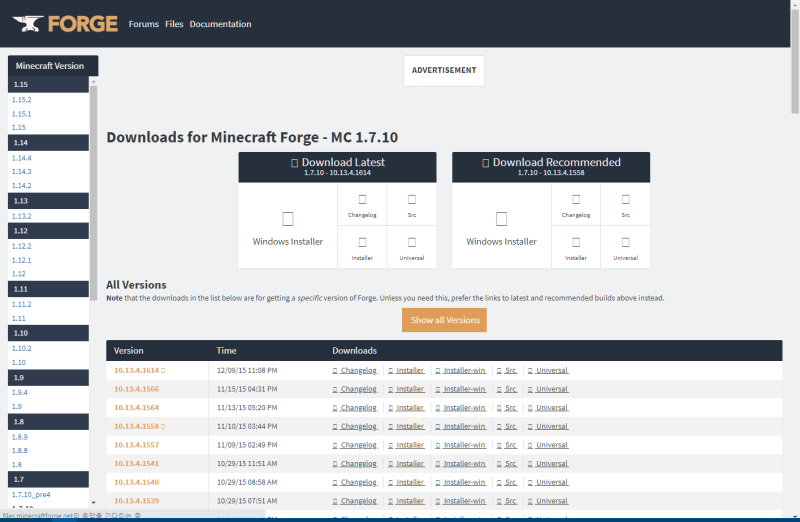Click the Download Latest header
Viewport: 800px width, 522px height.
337,167
